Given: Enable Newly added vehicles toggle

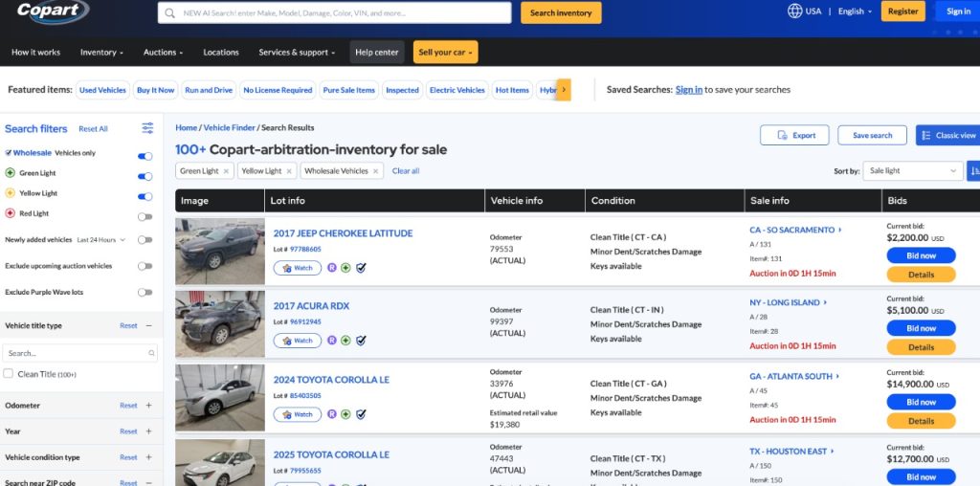Looking at the screenshot, I should [145, 240].
